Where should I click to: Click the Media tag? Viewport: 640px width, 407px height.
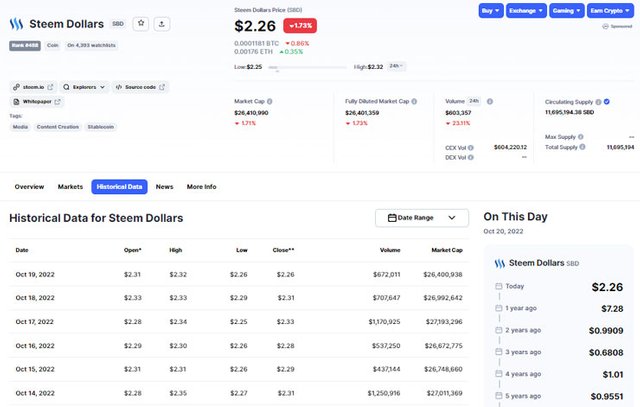coord(20,127)
